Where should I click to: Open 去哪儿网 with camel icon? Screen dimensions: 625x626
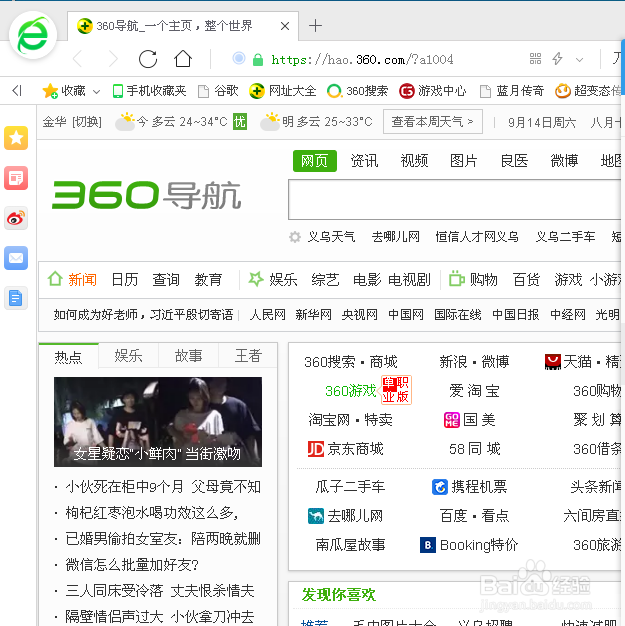(345, 516)
